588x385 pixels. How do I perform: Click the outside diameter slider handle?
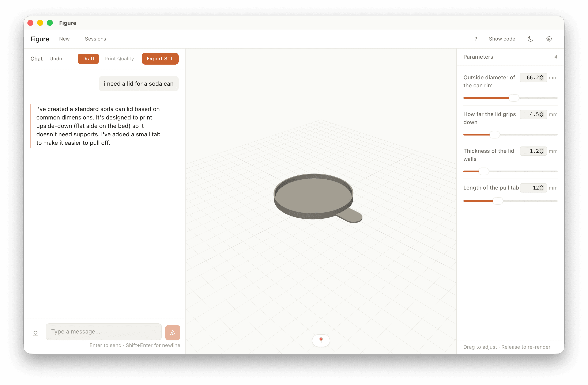pos(514,98)
